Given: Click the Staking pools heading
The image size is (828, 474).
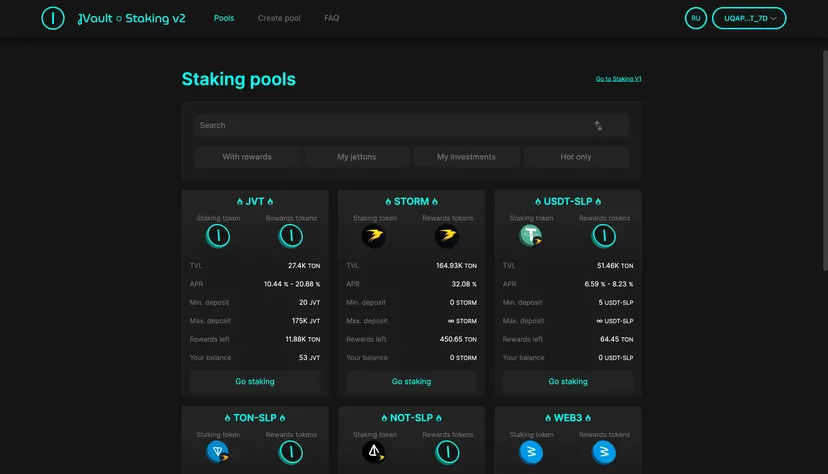Looking at the screenshot, I should pyautogui.click(x=239, y=79).
